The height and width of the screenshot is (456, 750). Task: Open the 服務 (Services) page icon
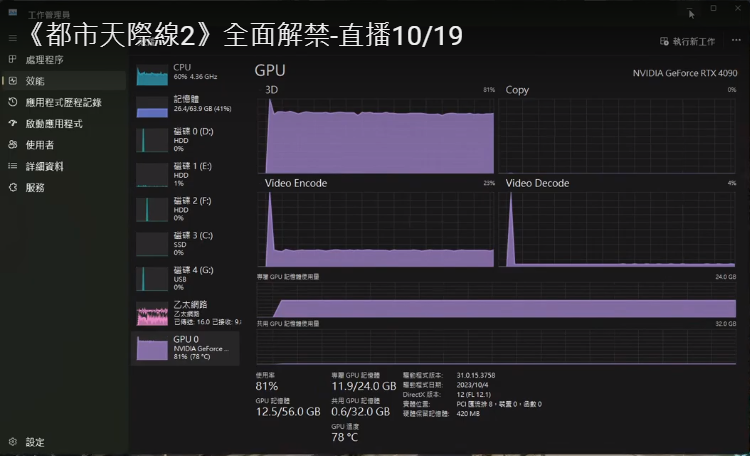(x=13, y=187)
